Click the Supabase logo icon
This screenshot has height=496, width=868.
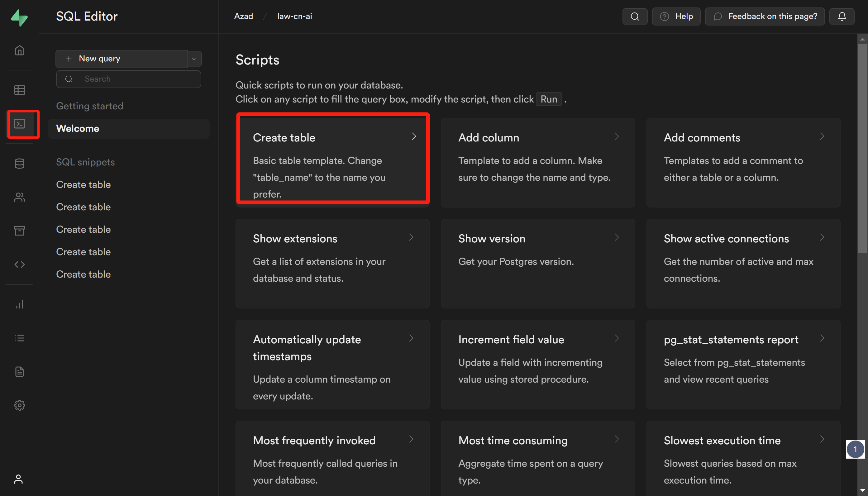[x=19, y=18]
